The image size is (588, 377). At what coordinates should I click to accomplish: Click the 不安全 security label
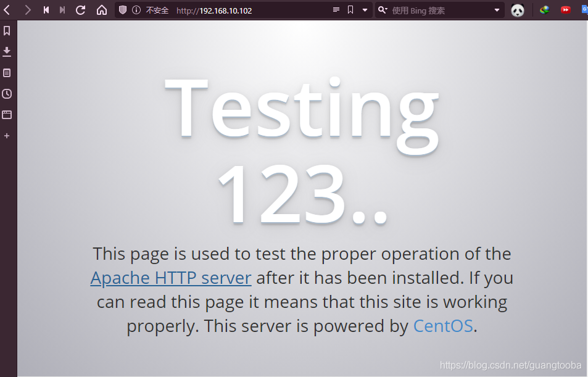pos(157,10)
